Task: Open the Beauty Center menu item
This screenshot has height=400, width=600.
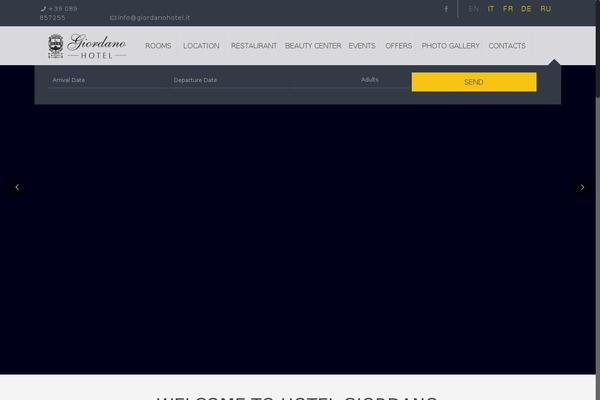Action: (313, 46)
